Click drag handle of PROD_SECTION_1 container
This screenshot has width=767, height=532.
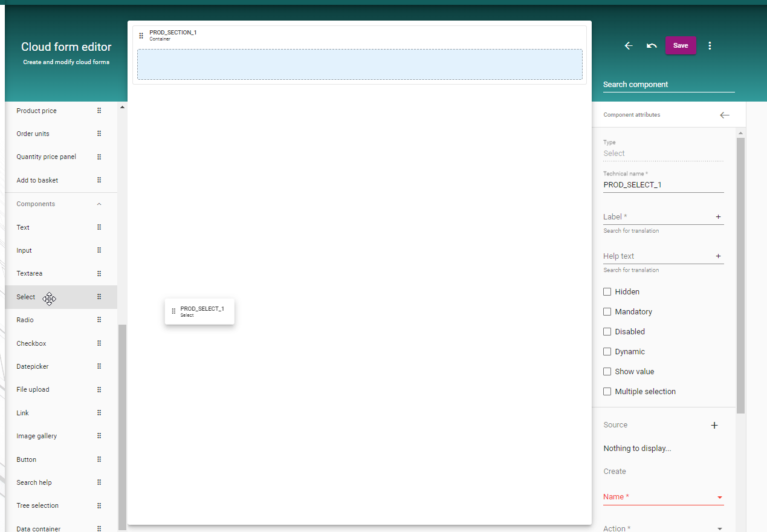[x=141, y=36]
